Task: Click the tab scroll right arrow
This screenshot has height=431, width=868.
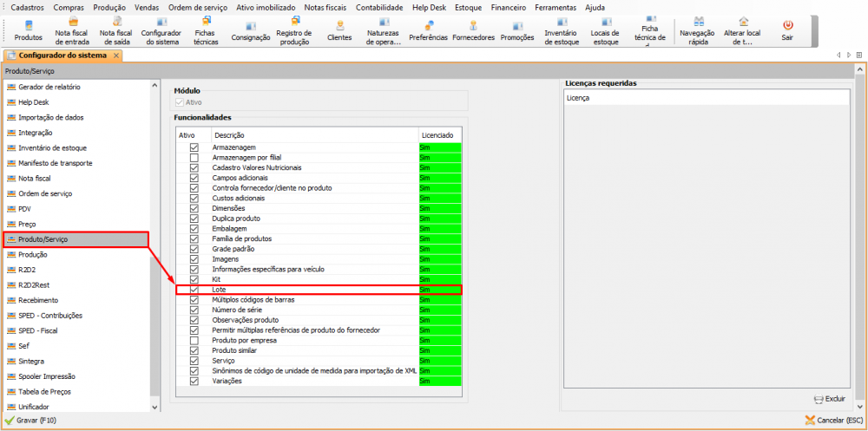Action: 848,55
